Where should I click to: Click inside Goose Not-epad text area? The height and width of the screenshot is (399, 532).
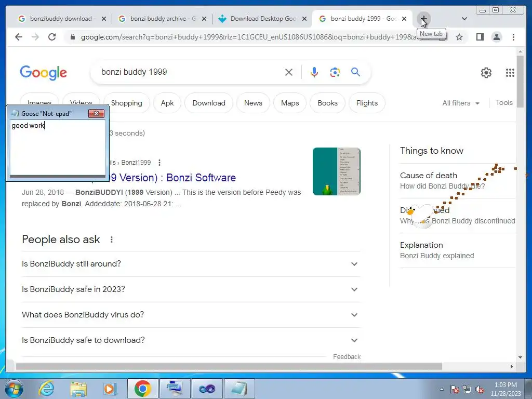(57, 148)
